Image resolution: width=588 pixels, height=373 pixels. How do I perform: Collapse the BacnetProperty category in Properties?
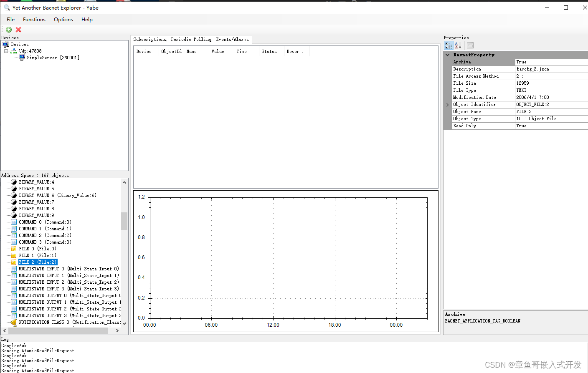tap(447, 54)
